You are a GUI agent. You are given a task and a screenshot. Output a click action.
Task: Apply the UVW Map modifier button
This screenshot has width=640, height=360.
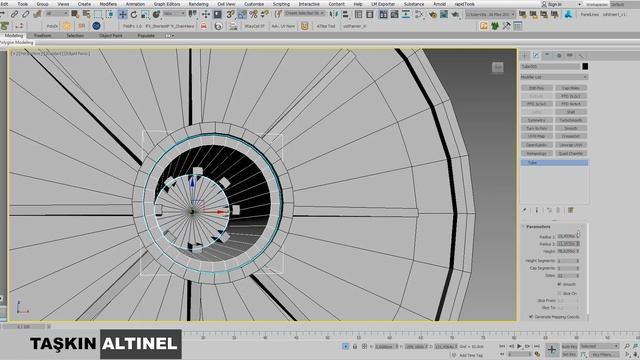pos(537,136)
